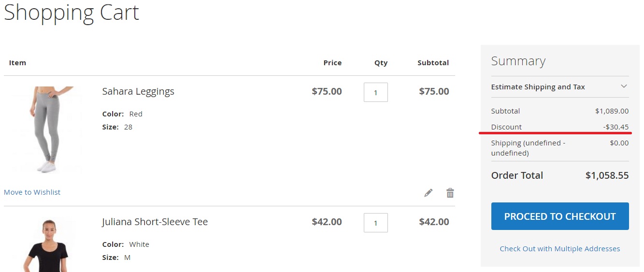644x272 pixels.
Task: Select the Order Total amount $1,058.55
Action: [x=607, y=175]
